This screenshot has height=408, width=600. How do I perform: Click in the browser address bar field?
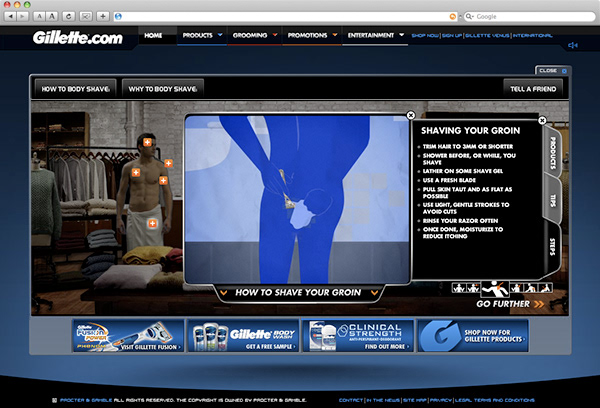tap(285, 16)
